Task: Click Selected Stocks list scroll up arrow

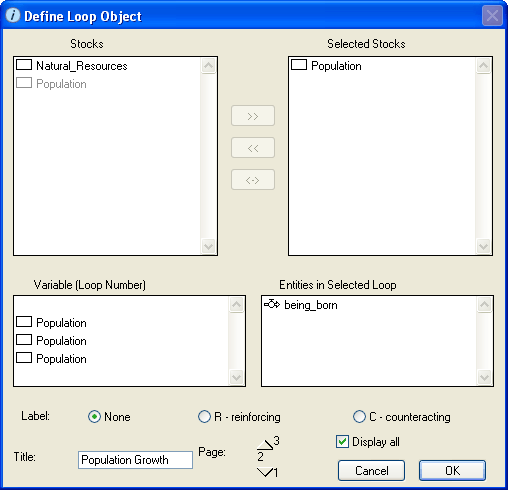Action: (483, 66)
